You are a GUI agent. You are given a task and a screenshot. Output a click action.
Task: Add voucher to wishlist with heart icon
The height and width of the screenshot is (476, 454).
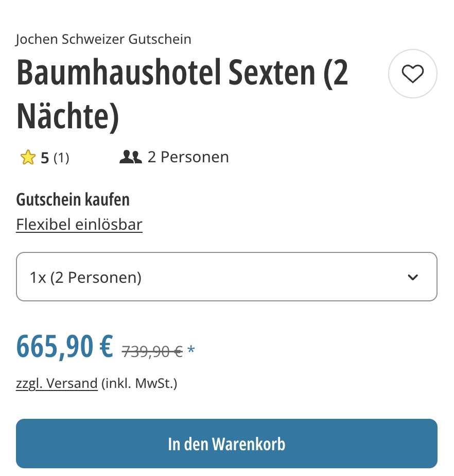[x=412, y=74]
